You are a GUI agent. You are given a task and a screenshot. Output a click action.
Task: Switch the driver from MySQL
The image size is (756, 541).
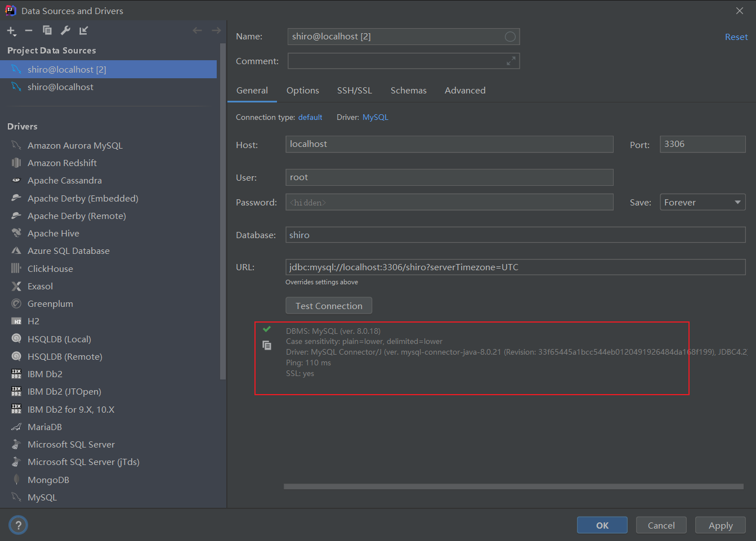coord(375,117)
